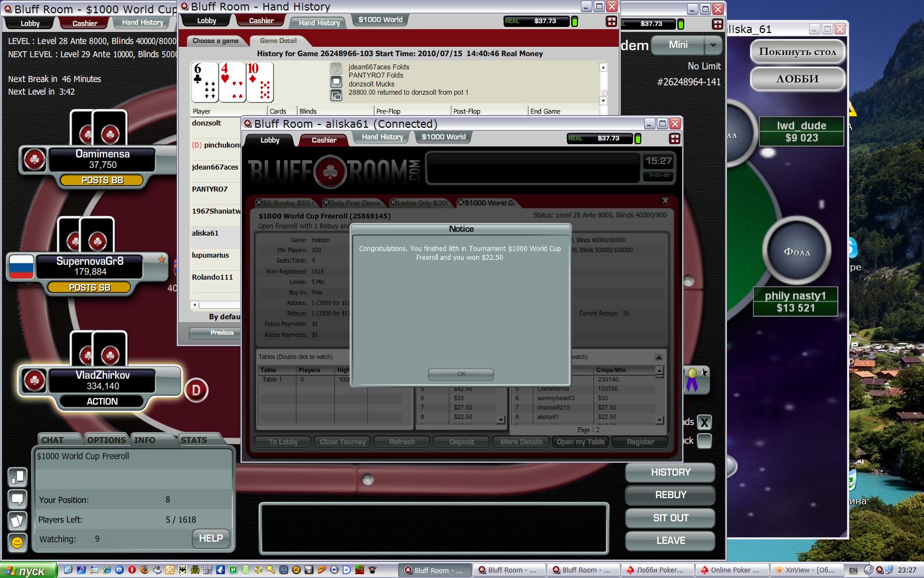This screenshot has height=578, width=924.
Task: Click the round Фолд button
Action: coord(797,252)
